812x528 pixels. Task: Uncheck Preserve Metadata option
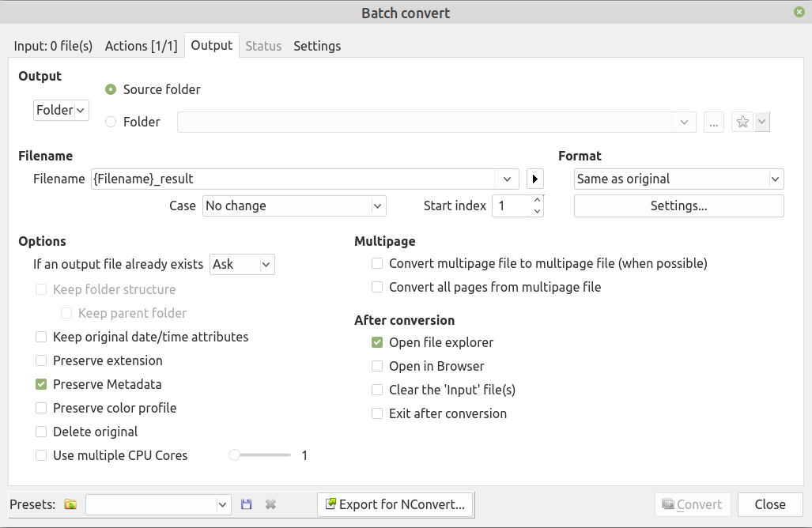(x=41, y=384)
